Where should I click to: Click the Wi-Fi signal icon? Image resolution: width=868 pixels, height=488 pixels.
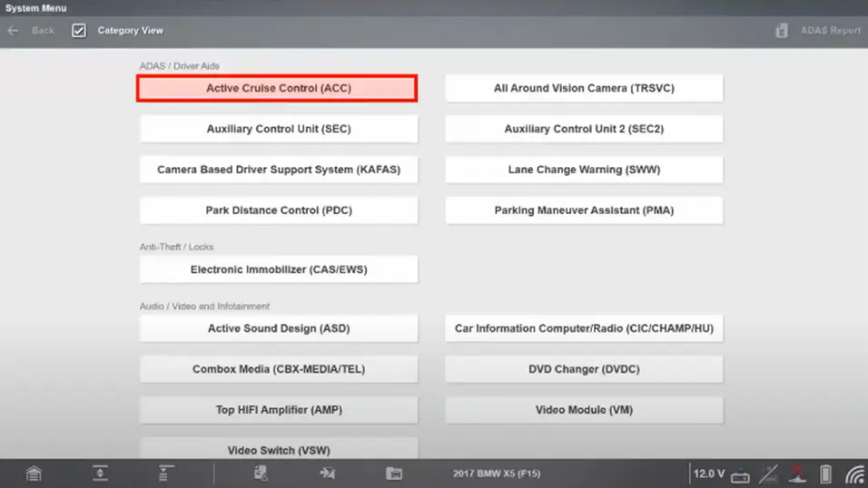tap(854, 473)
